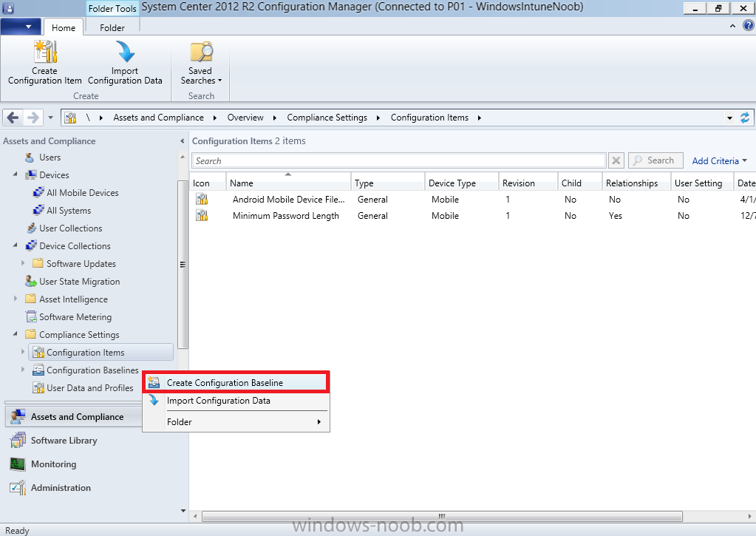This screenshot has height=536, width=756.
Task: Click the Software Metering icon
Action: pos(31,317)
